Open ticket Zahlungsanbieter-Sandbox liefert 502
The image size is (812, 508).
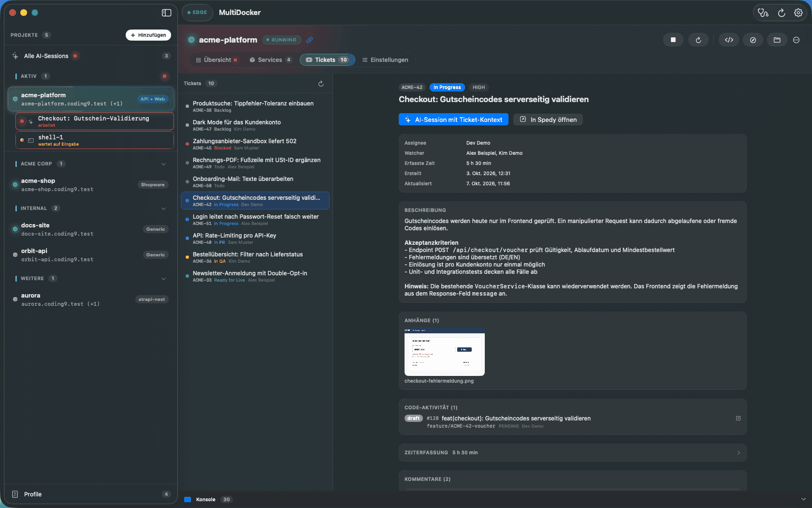(255, 144)
